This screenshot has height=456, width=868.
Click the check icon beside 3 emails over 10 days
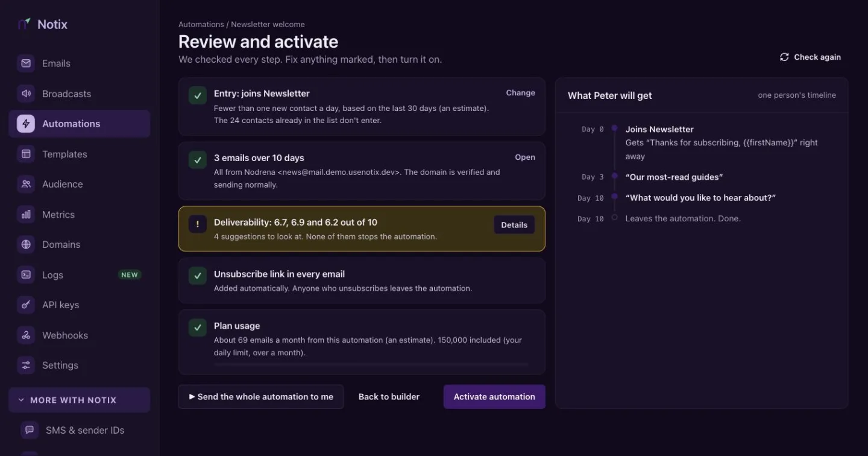click(198, 160)
